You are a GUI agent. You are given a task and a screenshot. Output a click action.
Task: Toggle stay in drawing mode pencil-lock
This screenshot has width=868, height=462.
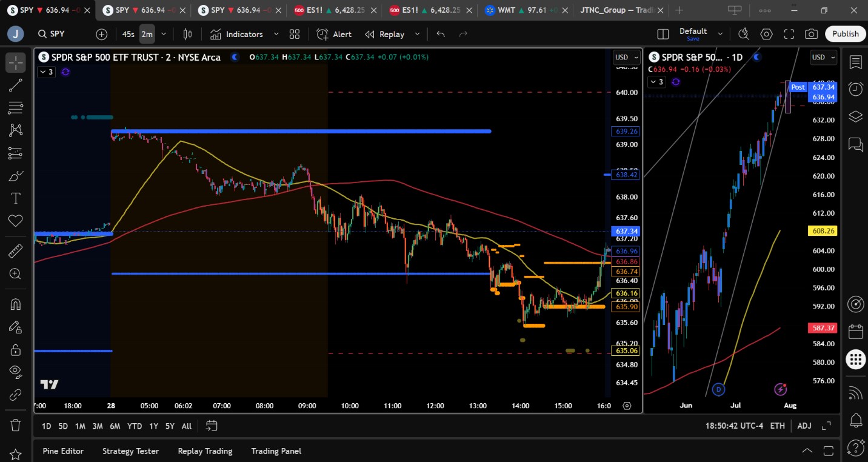16,327
